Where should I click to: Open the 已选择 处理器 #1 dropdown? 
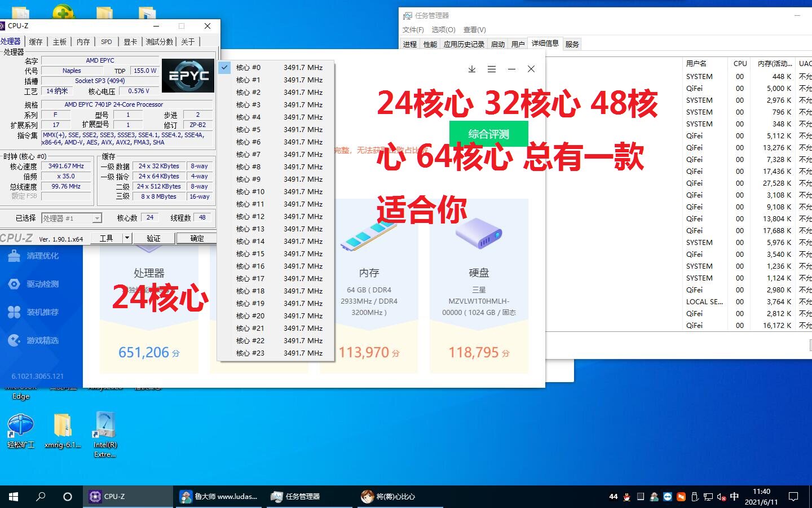coord(72,218)
